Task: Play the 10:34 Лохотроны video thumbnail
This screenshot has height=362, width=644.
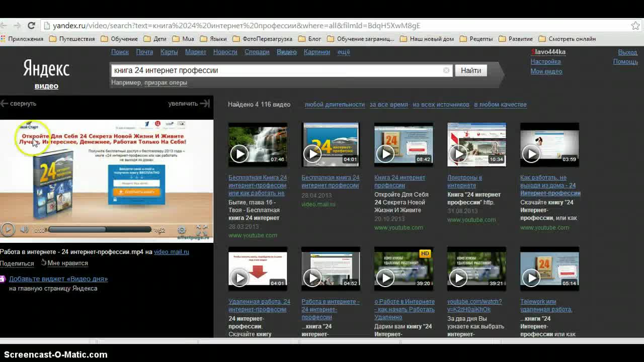Action: (476, 144)
